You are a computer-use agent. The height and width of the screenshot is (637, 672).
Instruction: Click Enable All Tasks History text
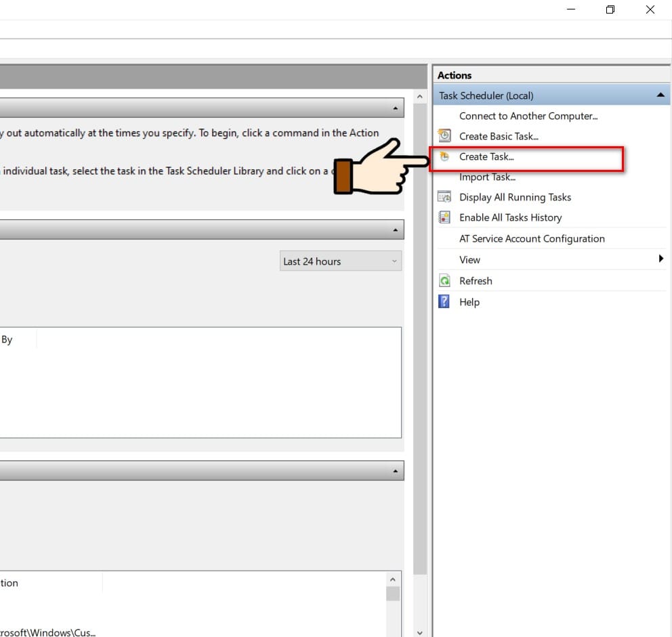pos(510,217)
